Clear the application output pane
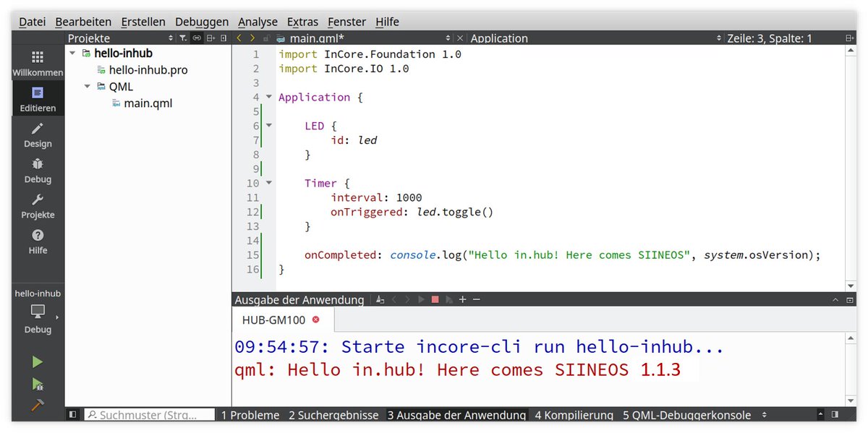868x433 pixels. coord(380,299)
